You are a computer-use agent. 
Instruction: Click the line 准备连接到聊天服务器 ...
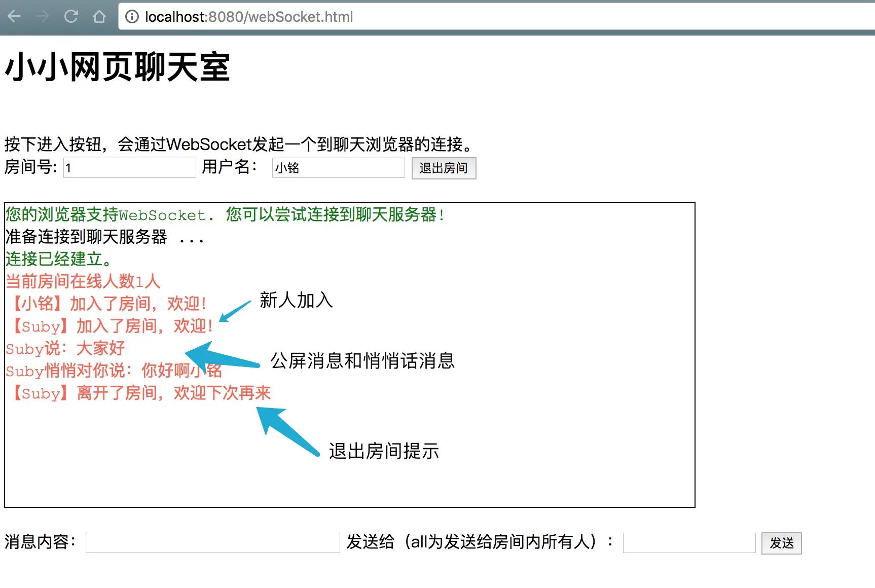pos(105,237)
